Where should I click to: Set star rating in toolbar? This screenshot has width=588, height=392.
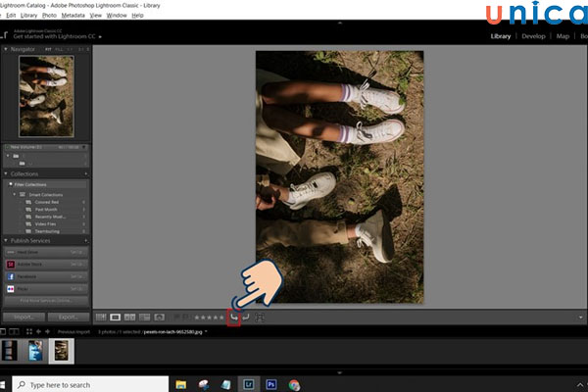209,318
